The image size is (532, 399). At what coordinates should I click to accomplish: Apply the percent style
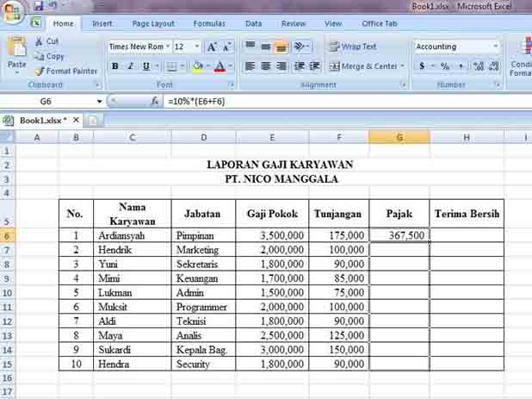coord(444,66)
